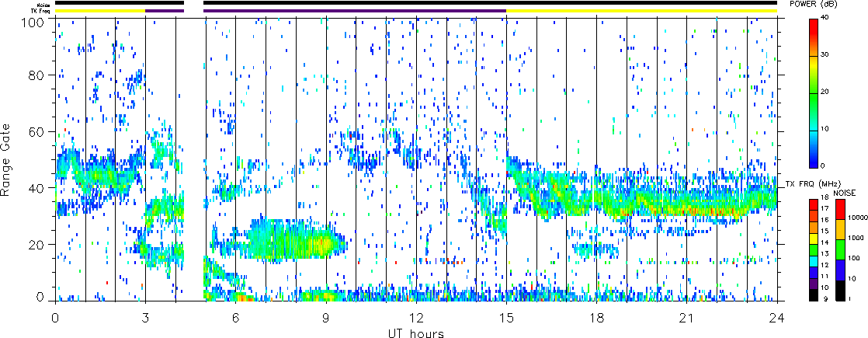This screenshot has width=868, height=338.
Task: Click the "21" tick on the UT hours axis
Action: click(x=687, y=317)
